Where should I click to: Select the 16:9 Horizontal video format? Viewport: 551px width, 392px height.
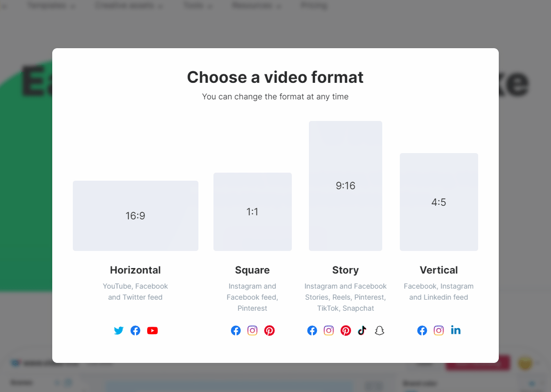135,215
